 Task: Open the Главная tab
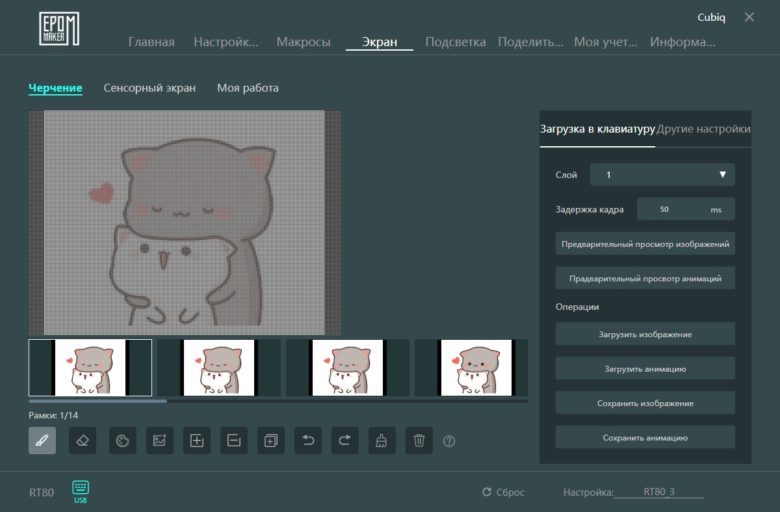pyautogui.click(x=151, y=42)
